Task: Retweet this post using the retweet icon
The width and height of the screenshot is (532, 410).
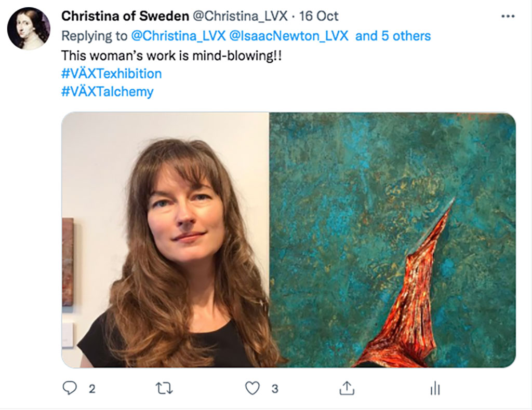Action: 164,388
